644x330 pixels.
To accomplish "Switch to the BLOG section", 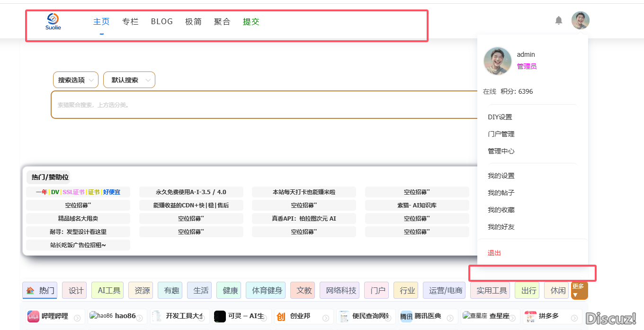I will [x=161, y=21].
